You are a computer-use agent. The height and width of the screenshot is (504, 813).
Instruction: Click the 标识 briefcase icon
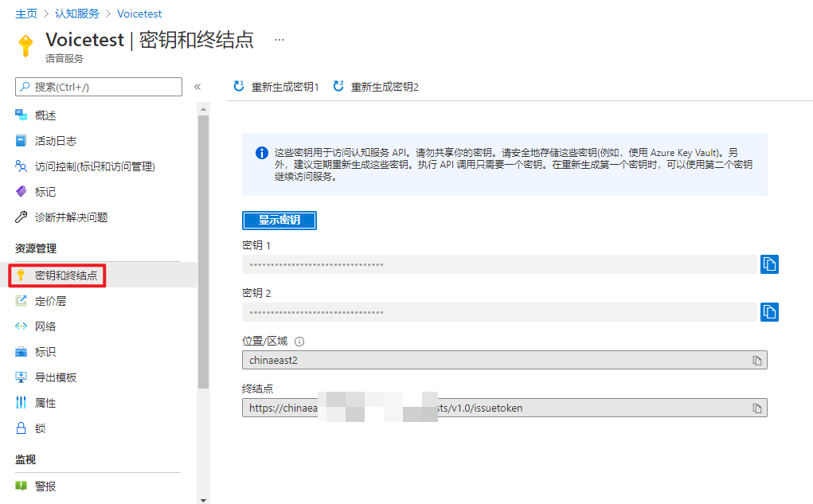click(x=21, y=352)
